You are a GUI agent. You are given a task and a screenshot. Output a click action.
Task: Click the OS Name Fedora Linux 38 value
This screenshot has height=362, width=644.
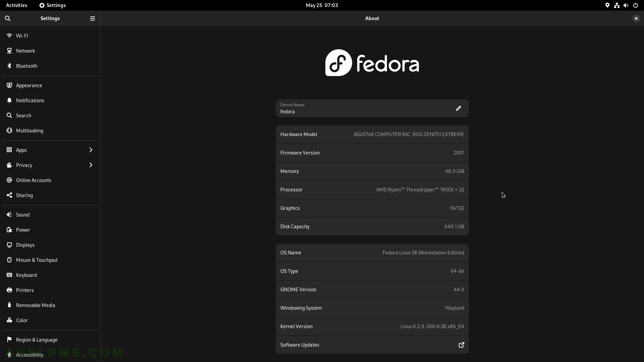[x=423, y=253]
